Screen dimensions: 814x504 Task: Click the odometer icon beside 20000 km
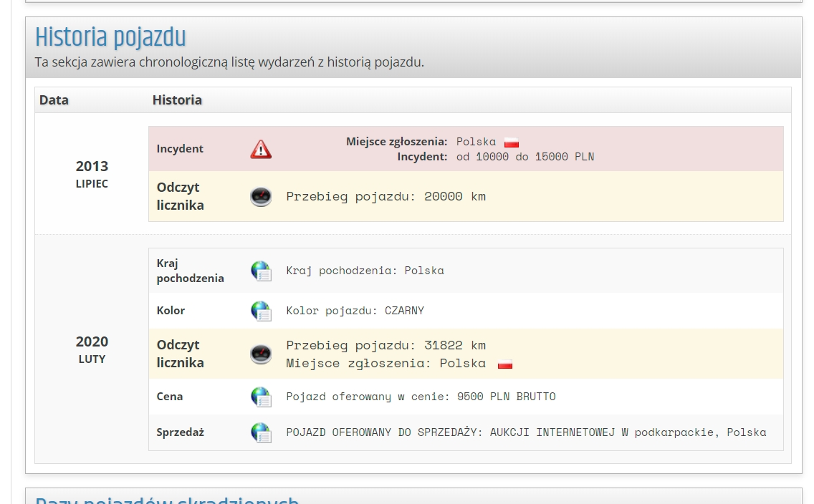tap(261, 196)
